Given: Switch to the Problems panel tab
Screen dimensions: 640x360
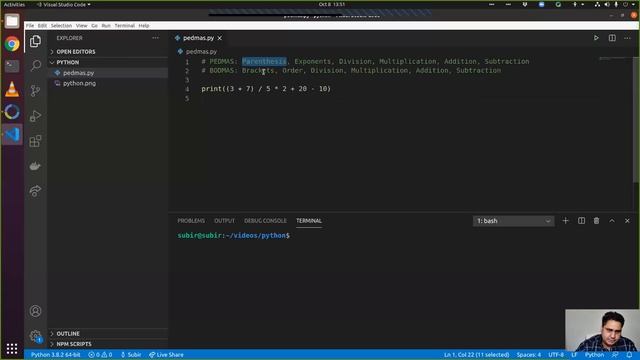Looking at the screenshot, I should tap(191, 221).
